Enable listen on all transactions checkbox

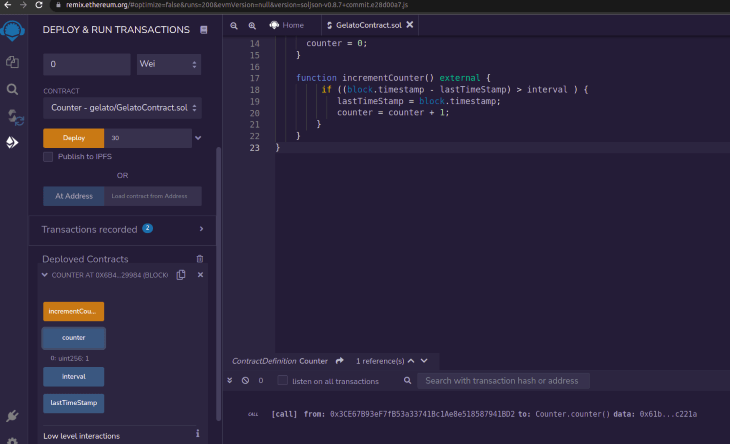coord(282,380)
